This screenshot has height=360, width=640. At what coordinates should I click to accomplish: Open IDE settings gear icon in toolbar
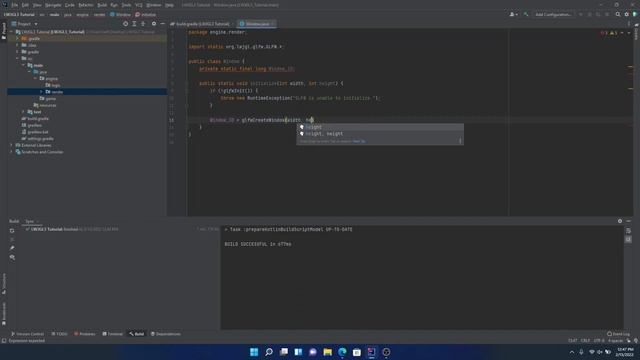[627, 14]
